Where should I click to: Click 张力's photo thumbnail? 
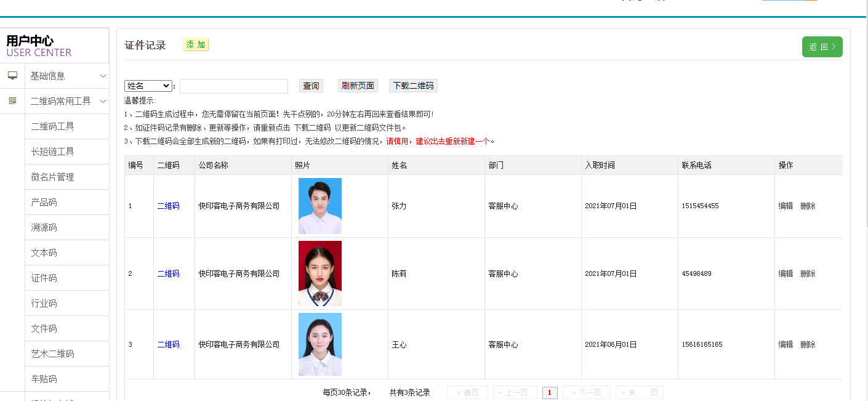(x=319, y=206)
